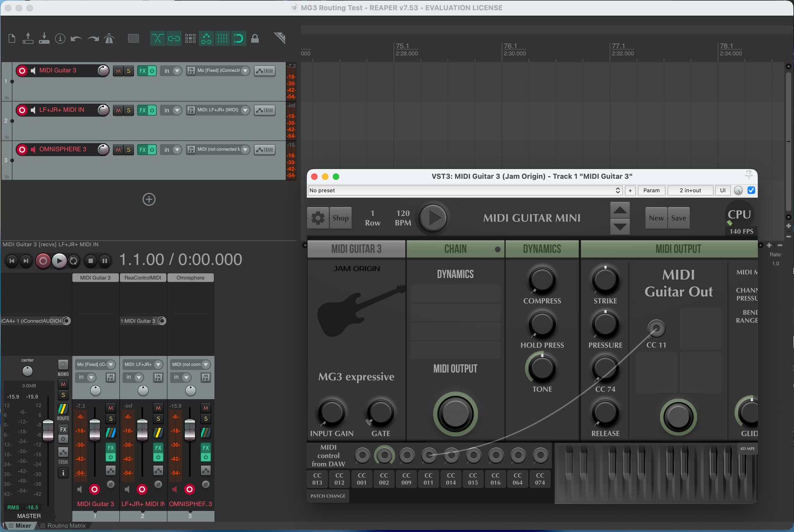The height and width of the screenshot is (532, 794).
Task: Mute the MIDI Guitar 3 track
Action: (118, 71)
